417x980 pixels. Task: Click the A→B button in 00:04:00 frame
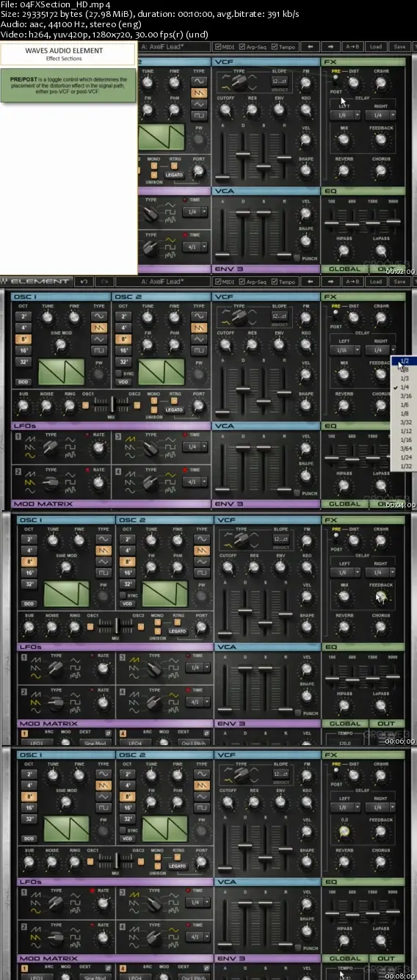(x=353, y=282)
